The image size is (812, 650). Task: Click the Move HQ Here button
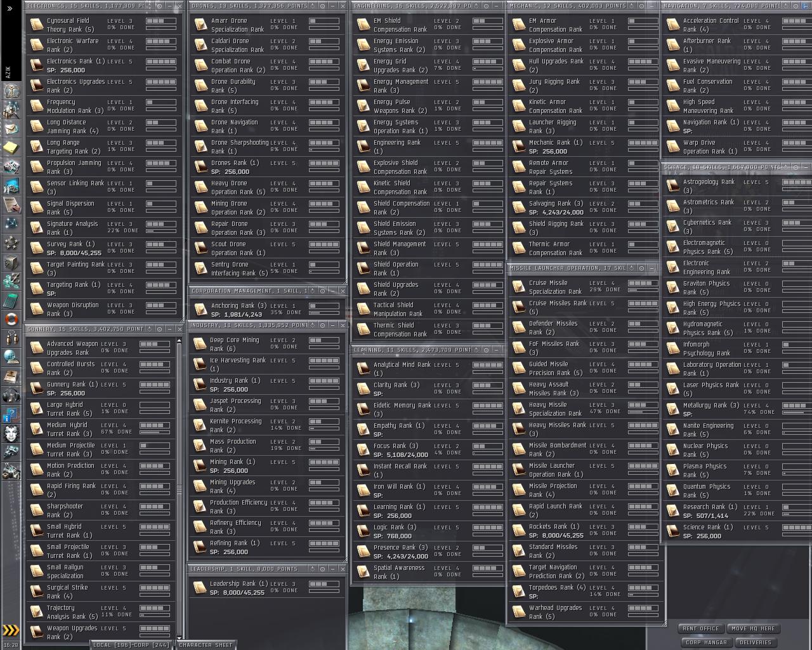(x=753, y=628)
